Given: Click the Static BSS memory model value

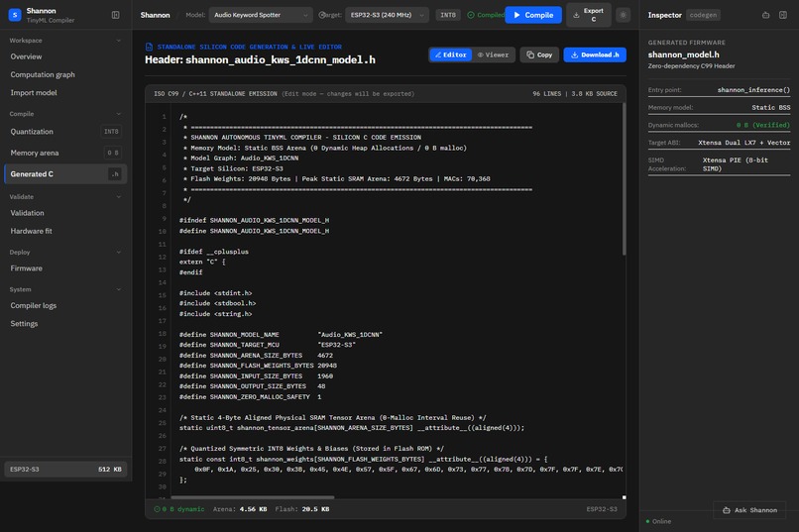Looking at the screenshot, I should click(771, 107).
